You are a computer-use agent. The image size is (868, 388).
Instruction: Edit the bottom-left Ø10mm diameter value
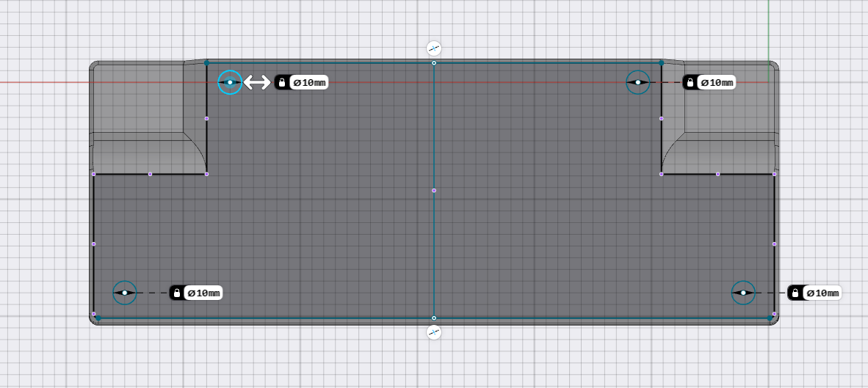coord(203,293)
